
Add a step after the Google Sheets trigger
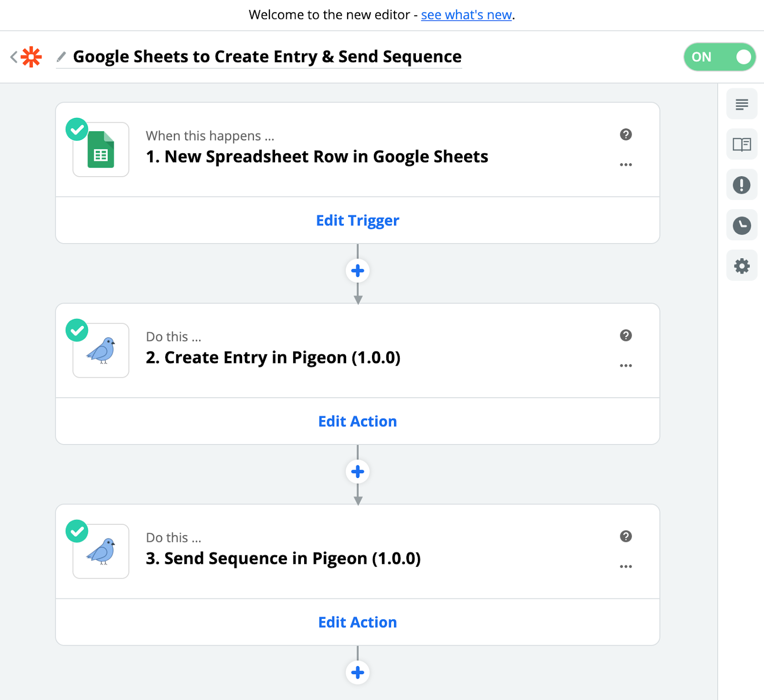(x=358, y=271)
